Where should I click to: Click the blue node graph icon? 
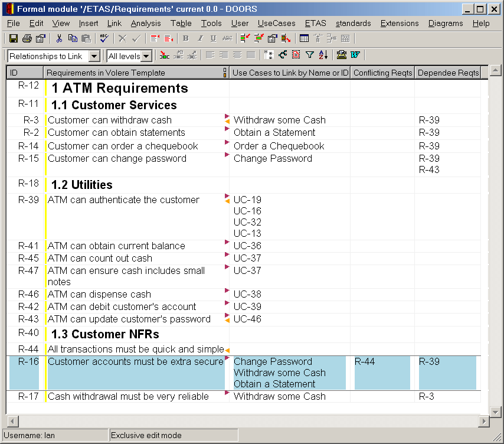click(x=283, y=55)
